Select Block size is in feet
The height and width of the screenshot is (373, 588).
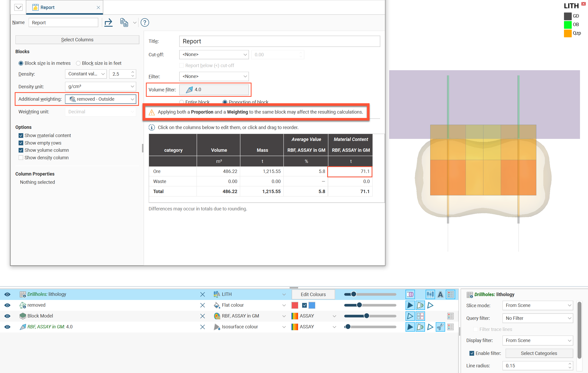tap(78, 63)
